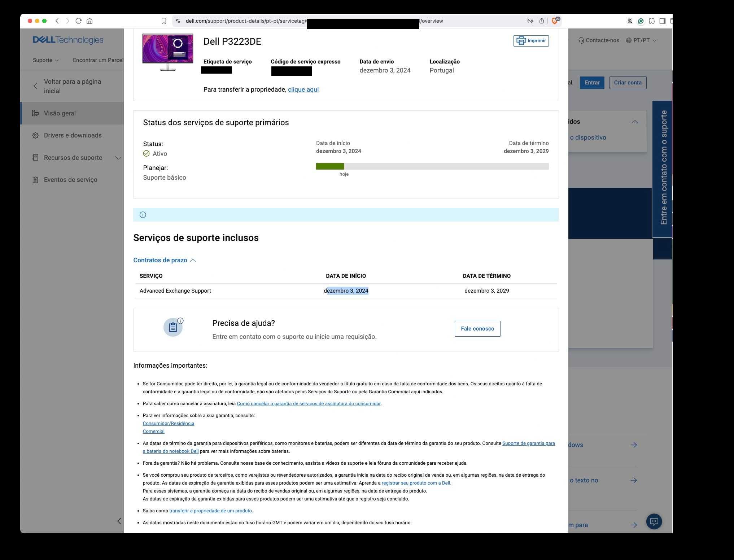Image resolution: width=734 pixels, height=560 pixels.
Task: Click the 'Ativo' status text
Action: (160, 154)
